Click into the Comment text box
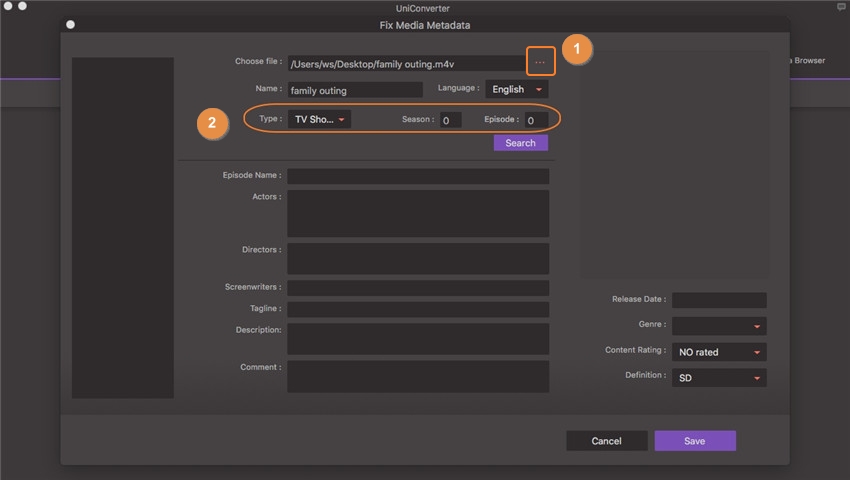850x480 pixels. 418,376
